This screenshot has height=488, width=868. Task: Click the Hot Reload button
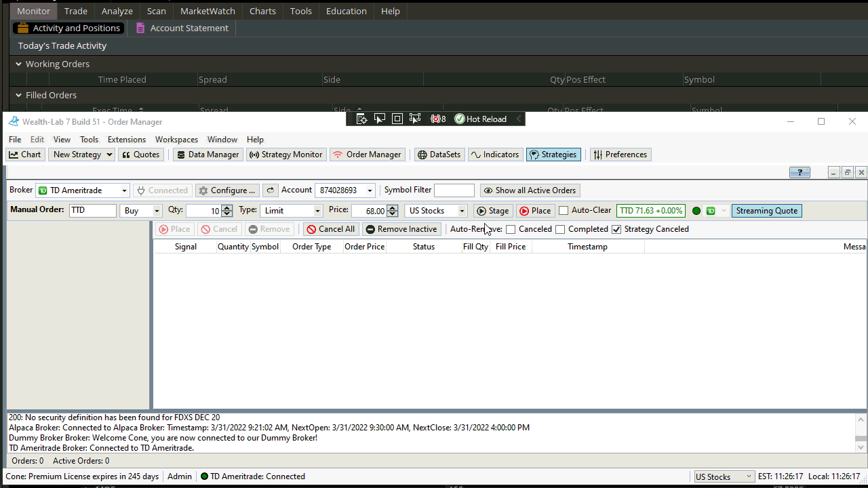point(480,119)
